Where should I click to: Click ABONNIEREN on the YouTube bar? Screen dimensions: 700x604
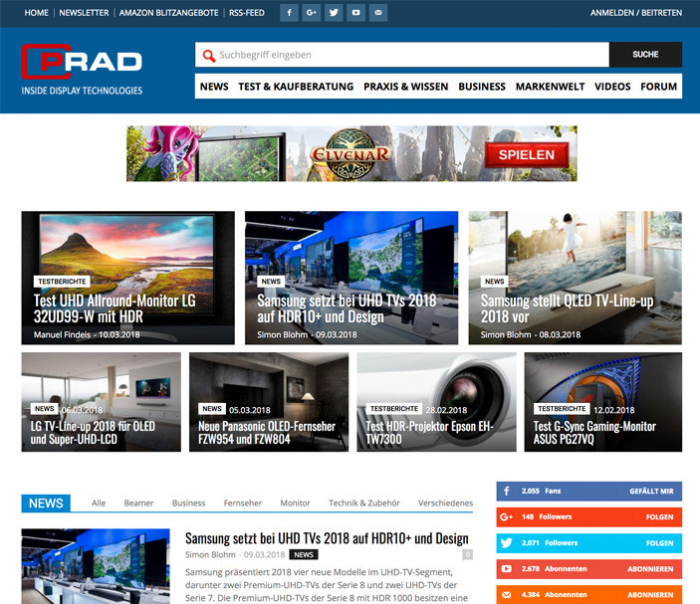click(650, 569)
